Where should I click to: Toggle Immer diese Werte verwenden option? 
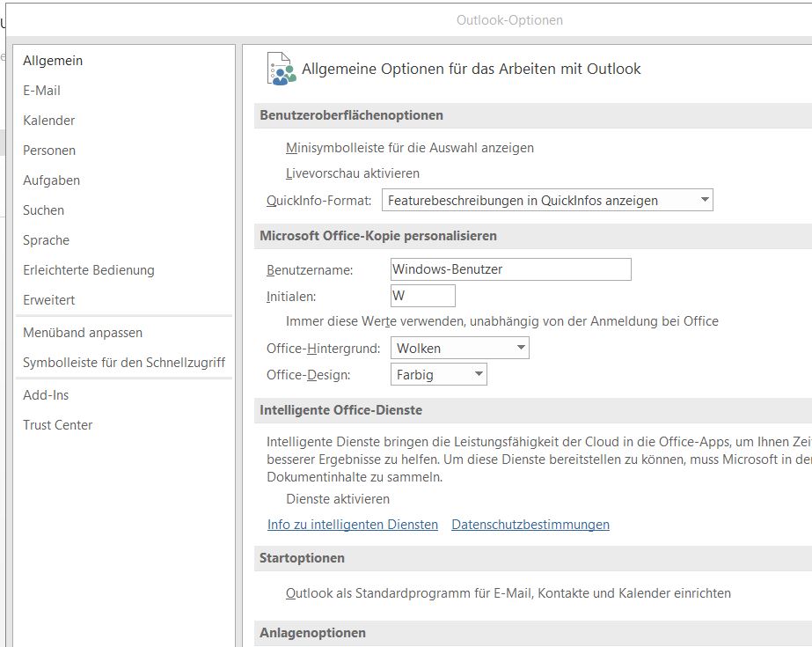(501, 321)
